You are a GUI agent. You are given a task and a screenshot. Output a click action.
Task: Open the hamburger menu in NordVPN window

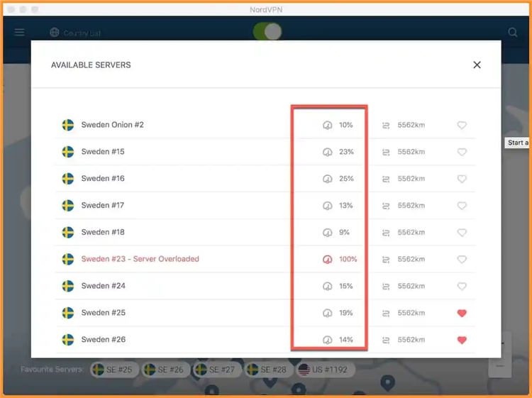click(x=19, y=32)
